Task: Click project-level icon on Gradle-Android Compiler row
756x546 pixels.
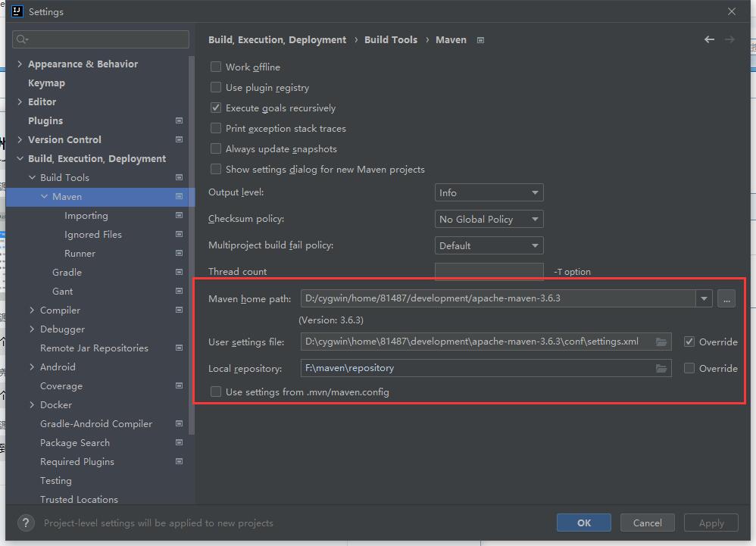Action: (x=179, y=423)
